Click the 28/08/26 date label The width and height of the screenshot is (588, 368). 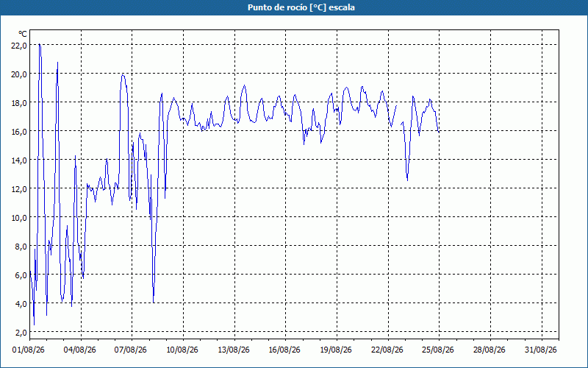490,350
